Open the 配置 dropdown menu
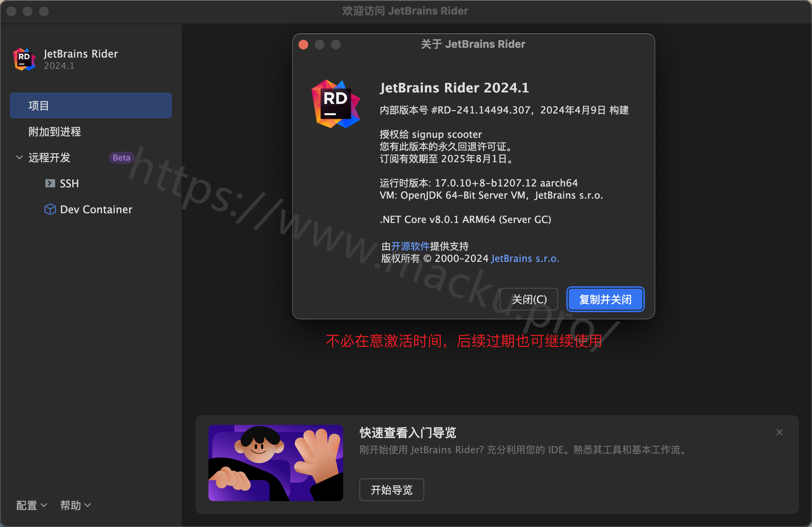Image resolution: width=812 pixels, height=527 pixels. click(32, 506)
